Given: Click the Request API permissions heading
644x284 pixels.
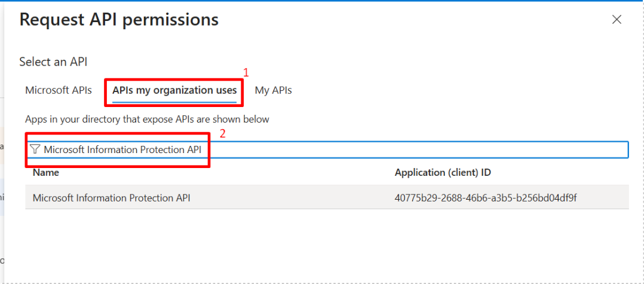Looking at the screenshot, I should (119, 20).
